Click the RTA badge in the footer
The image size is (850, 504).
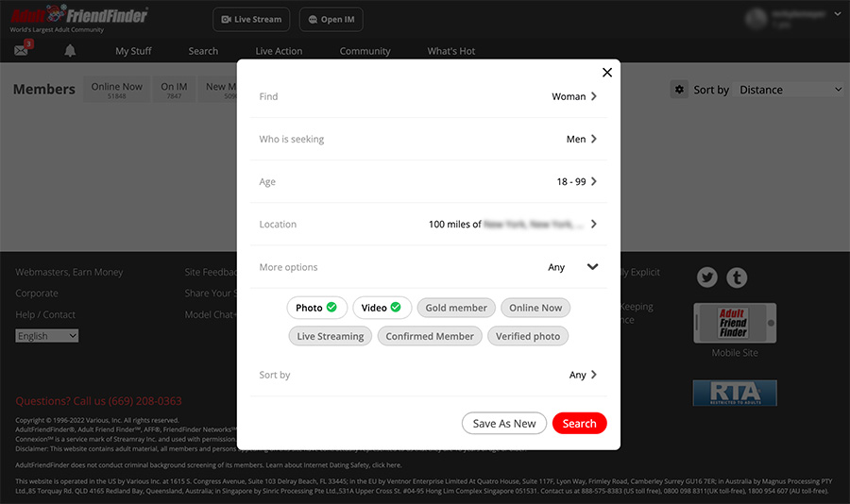[x=735, y=393]
